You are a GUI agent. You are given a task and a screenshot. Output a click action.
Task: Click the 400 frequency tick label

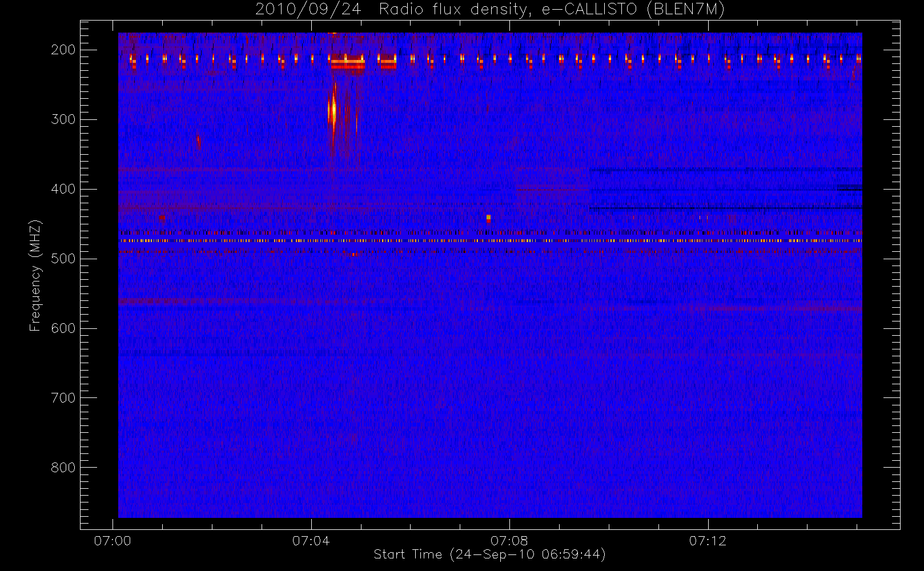(63, 189)
